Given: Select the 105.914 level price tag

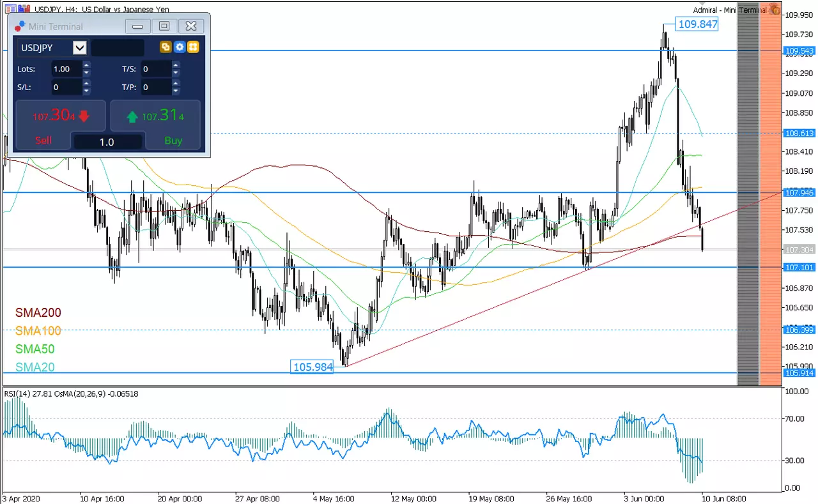Looking at the screenshot, I should 799,372.
